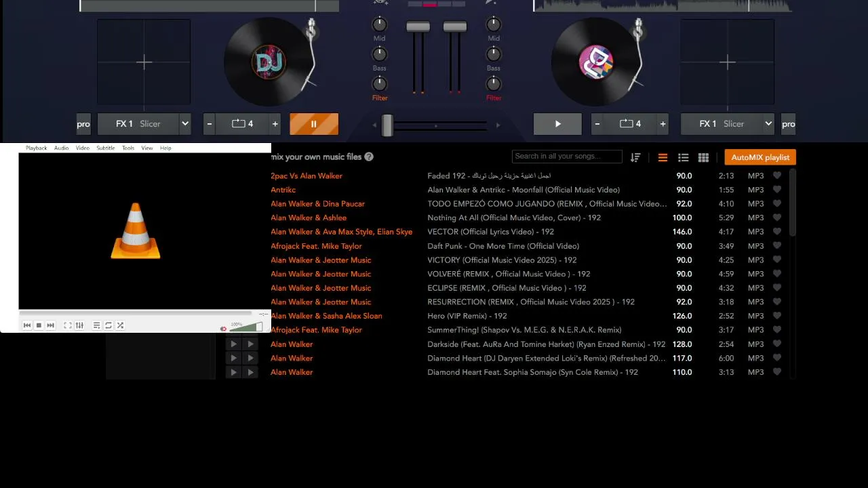Click the playlist scrollbar thumb
This screenshot has height=488, width=868.
click(x=793, y=203)
